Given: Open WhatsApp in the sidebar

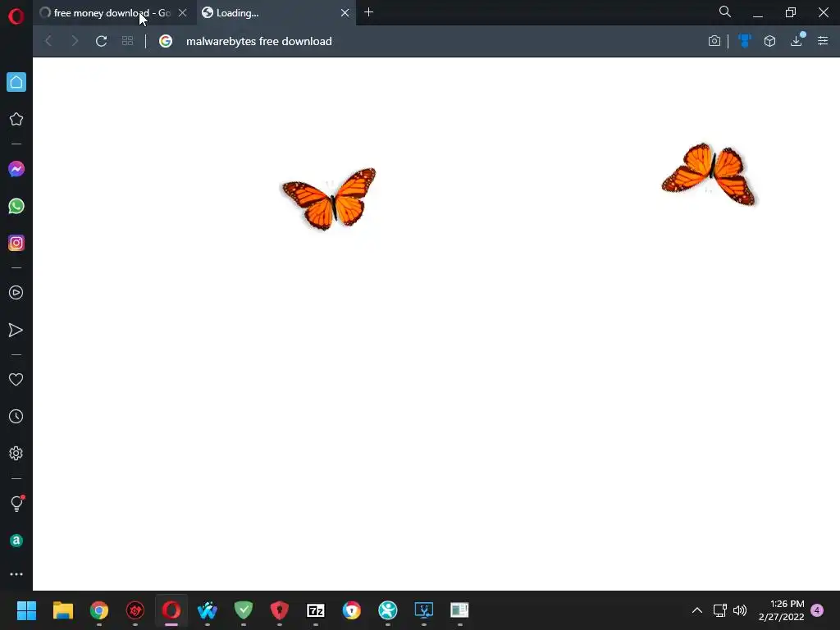Looking at the screenshot, I should pyautogui.click(x=16, y=206).
